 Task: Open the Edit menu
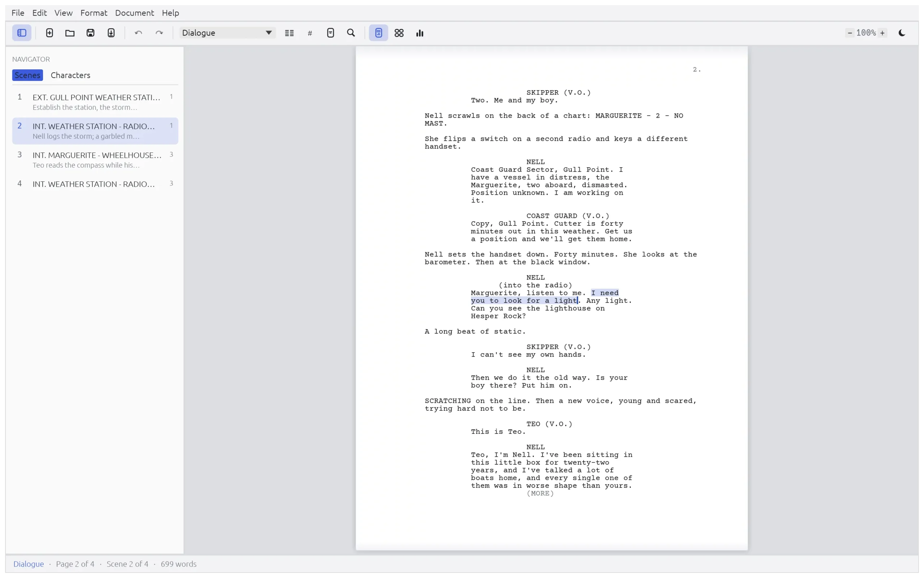click(39, 13)
